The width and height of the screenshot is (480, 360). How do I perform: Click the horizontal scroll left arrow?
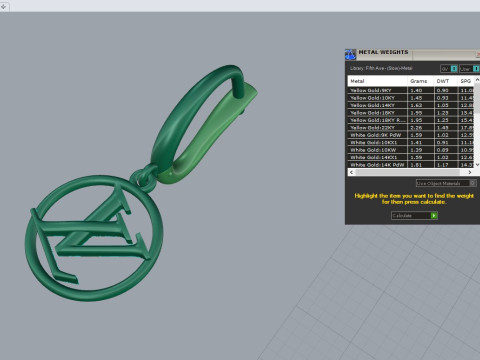tap(351, 172)
